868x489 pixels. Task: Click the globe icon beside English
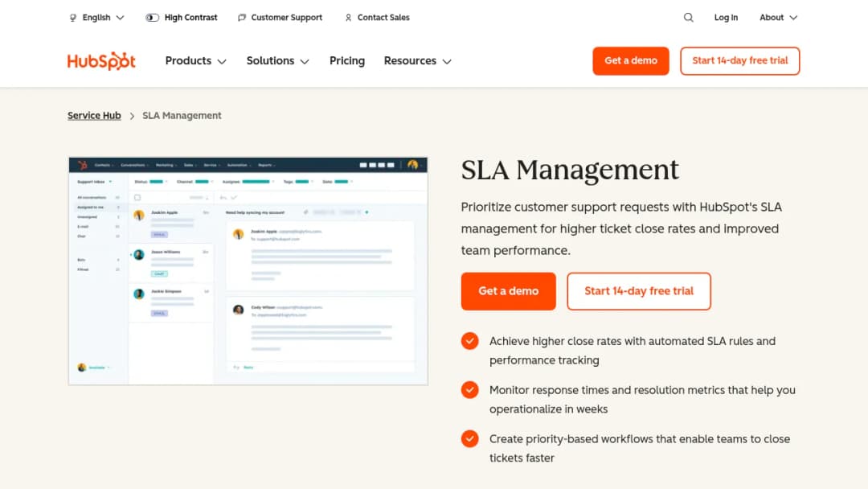pyautogui.click(x=73, y=18)
